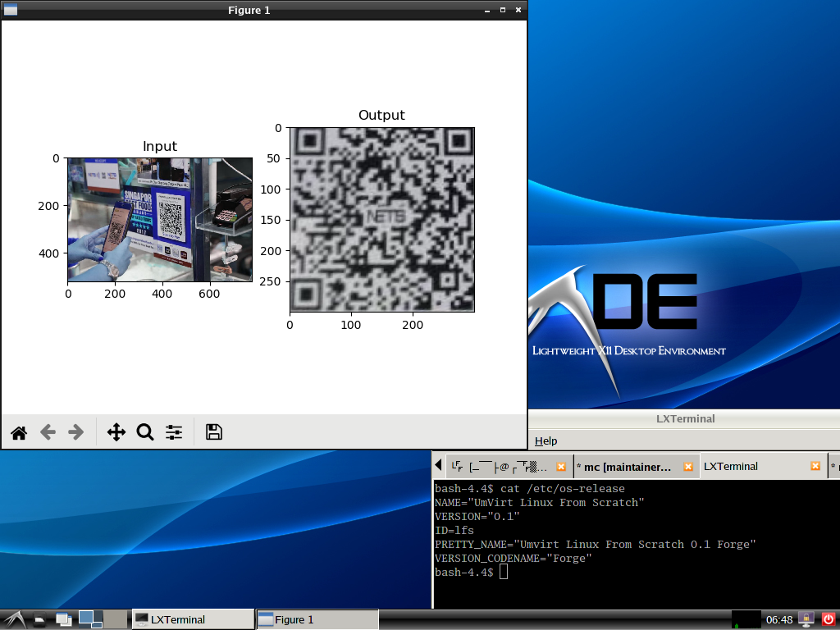Click the Home reset view icon
The image size is (840, 630).
click(19, 432)
